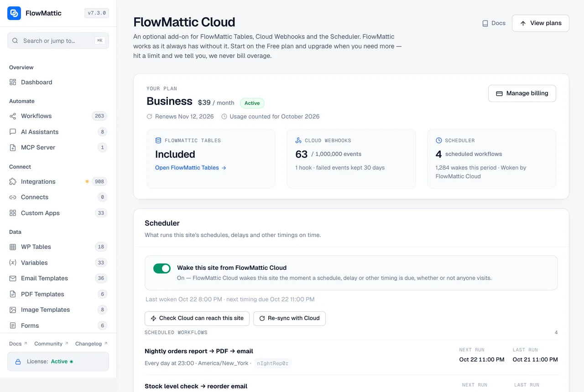Click the Workflows share-node icon
Viewport: 584px width, 392px height.
[x=13, y=116]
